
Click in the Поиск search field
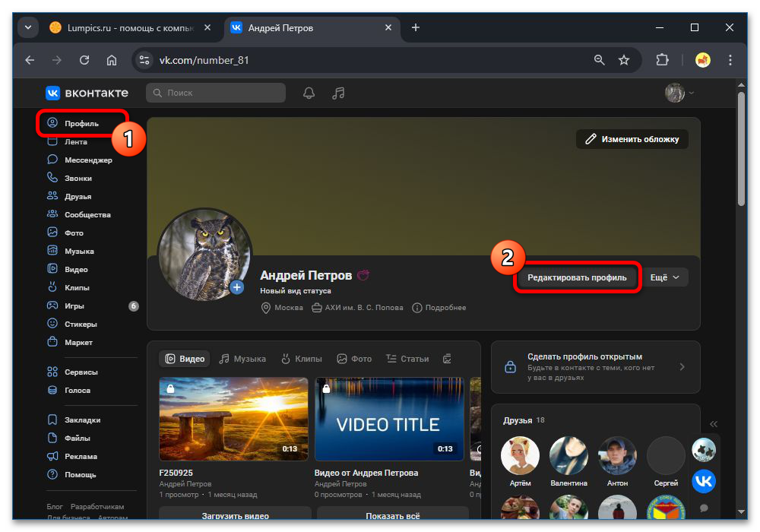click(x=216, y=93)
